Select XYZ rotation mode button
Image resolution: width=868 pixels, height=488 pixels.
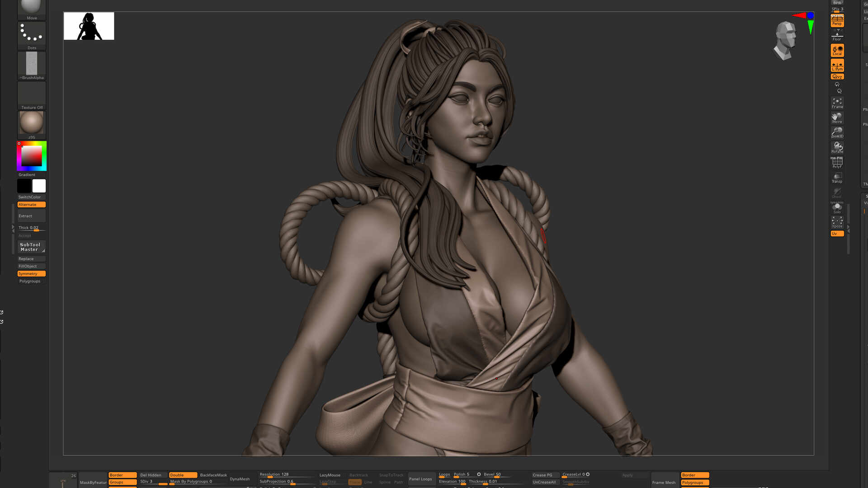[x=837, y=77]
